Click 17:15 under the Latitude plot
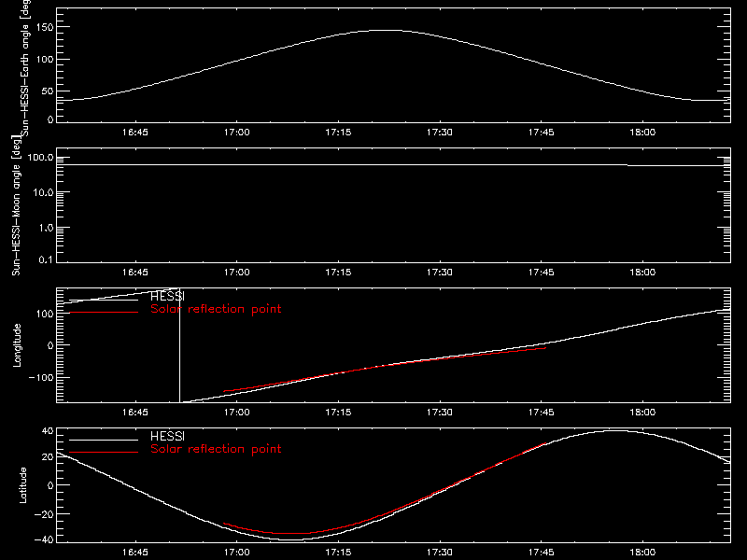Viewport: 747px width, 560px height. point(338,553)
